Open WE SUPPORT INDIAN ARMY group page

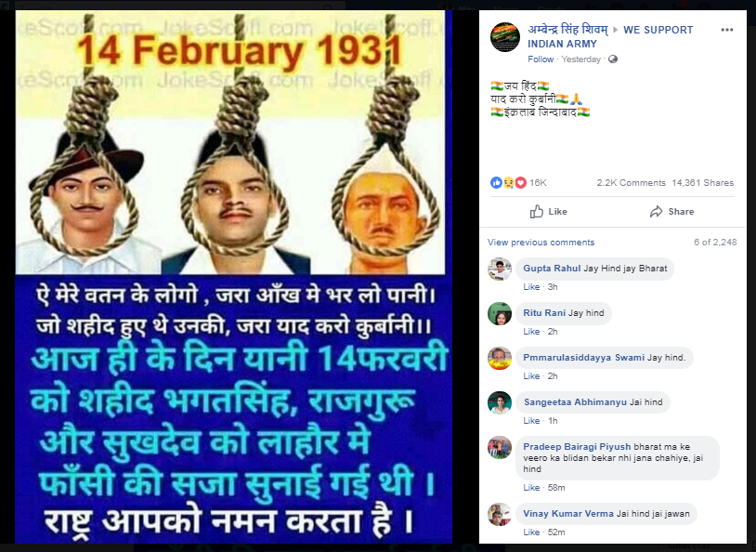pos(610,36)
